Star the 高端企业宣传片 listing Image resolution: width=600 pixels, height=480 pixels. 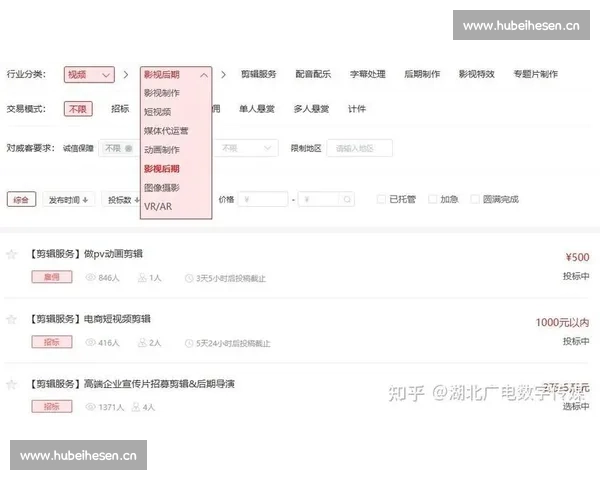11,384
